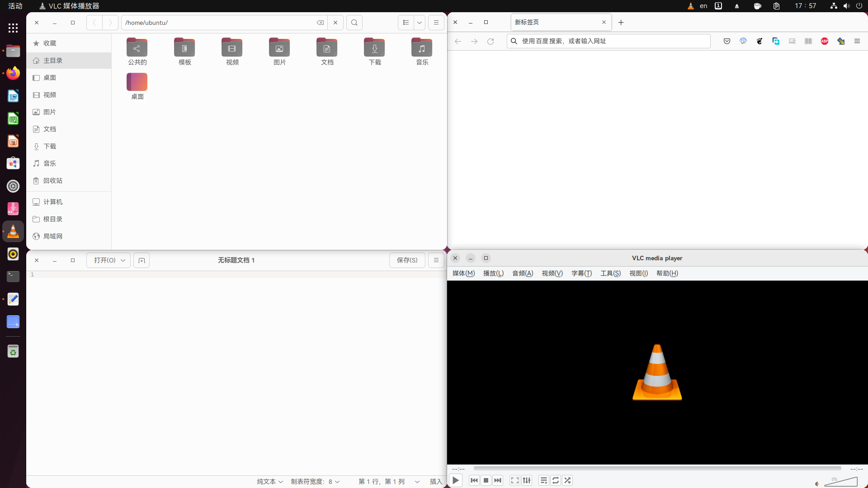Viewport: 868px width, 488px height.
Task: Open the Pocket icon in Firefox toolbar
Action: (727, 41)
